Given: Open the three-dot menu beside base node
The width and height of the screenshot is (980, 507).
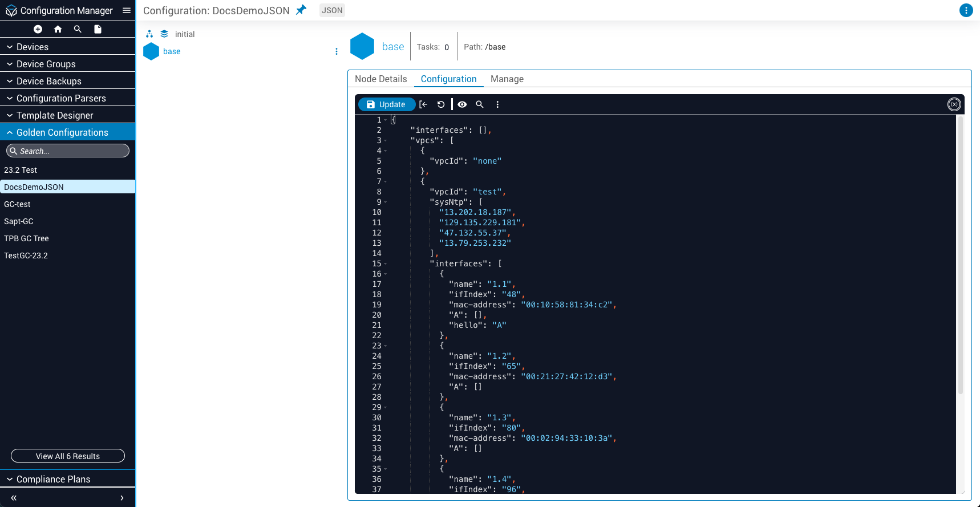Looking at the screenshot, I should coord(337,51).
